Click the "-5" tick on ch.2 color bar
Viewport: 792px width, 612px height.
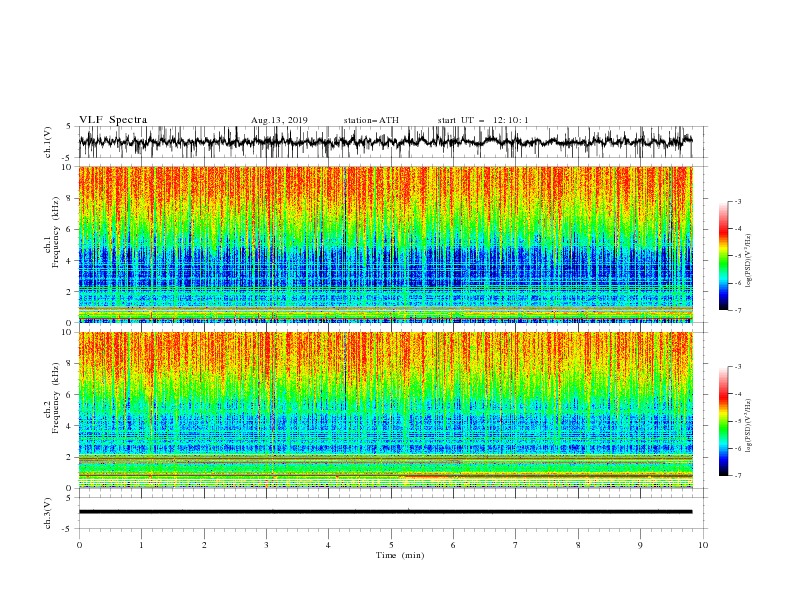(x=737, y=421)
